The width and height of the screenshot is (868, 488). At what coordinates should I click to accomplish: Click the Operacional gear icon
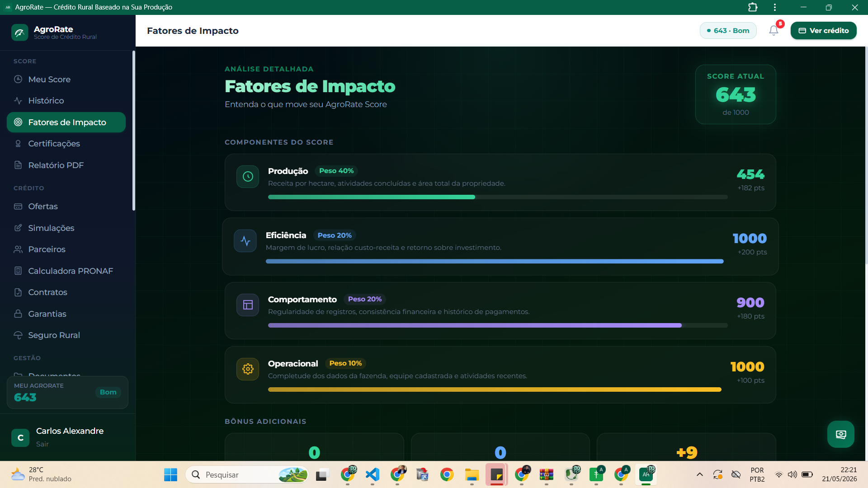pyautogui.click(x=248, y=369)
